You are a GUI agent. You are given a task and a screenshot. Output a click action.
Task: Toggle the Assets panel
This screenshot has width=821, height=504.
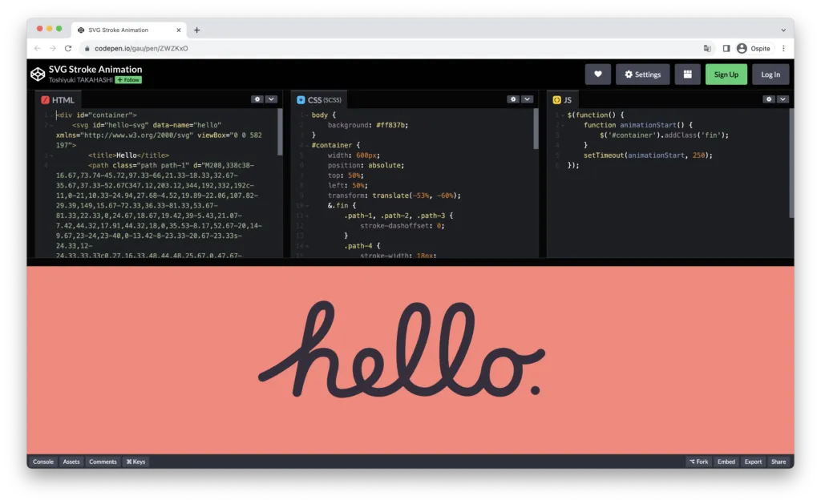(x=71, y=462)
